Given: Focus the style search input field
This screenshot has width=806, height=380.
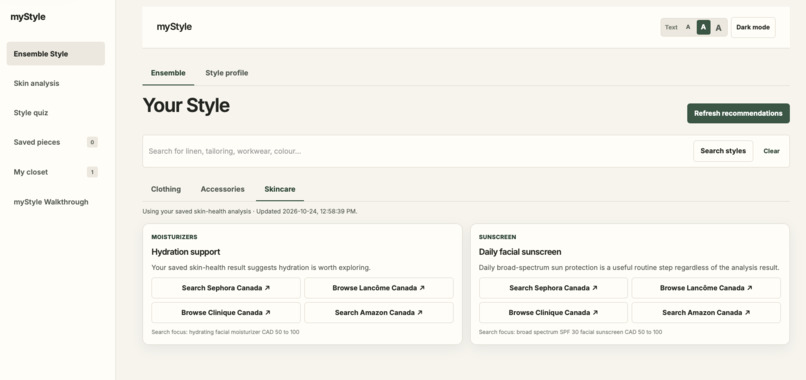Looking at the screenshot, I should pos(417,151).
